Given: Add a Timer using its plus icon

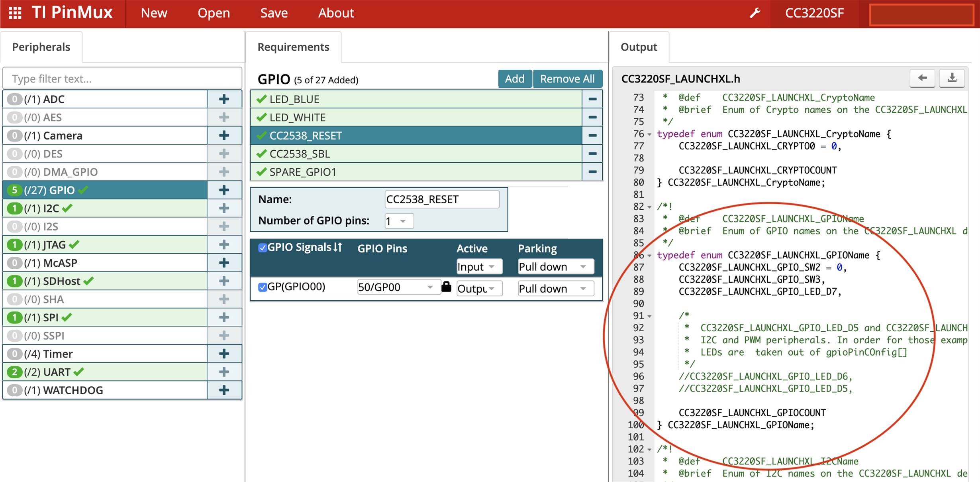Looking at the screenshot, I should click(224, 354).
